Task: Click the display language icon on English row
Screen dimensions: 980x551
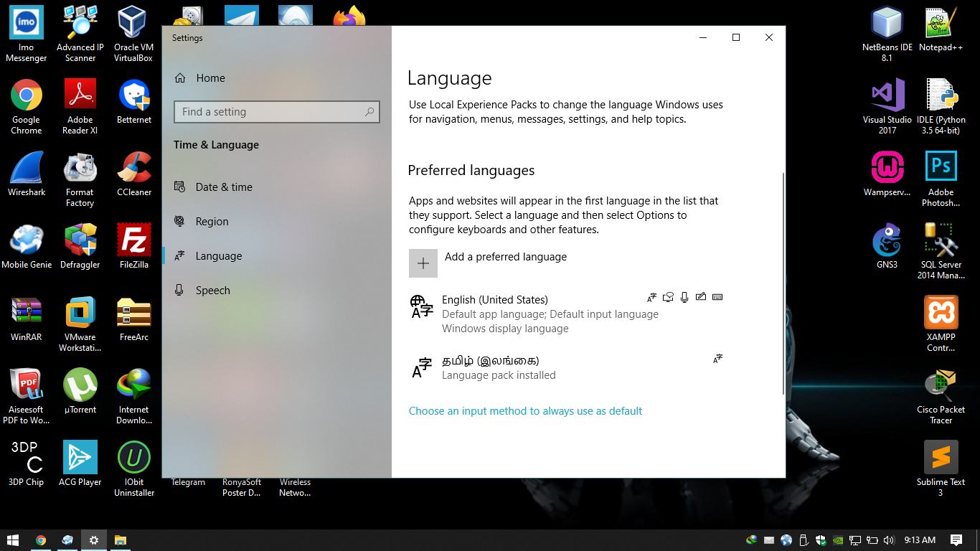Action: click(x=651, y=296)
